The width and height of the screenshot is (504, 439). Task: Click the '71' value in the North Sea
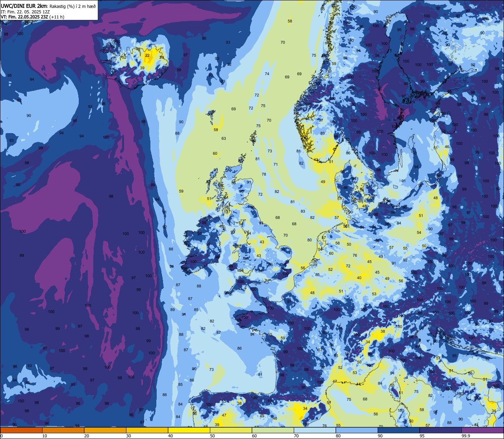(276, 165)
